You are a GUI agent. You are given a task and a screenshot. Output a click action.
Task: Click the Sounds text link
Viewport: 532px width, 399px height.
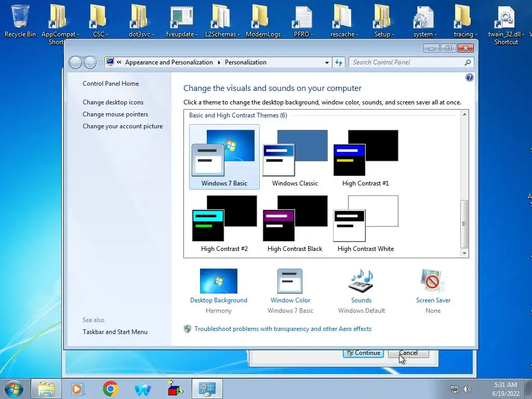362,300
